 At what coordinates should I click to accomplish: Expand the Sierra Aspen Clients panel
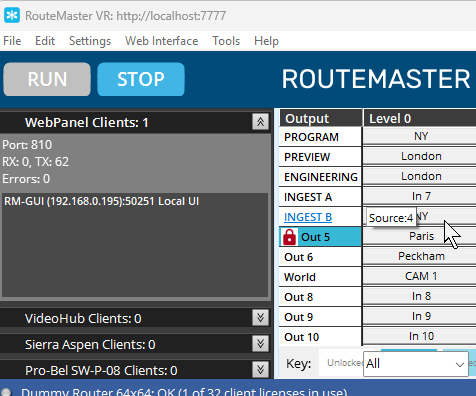[x=260, y=344]
